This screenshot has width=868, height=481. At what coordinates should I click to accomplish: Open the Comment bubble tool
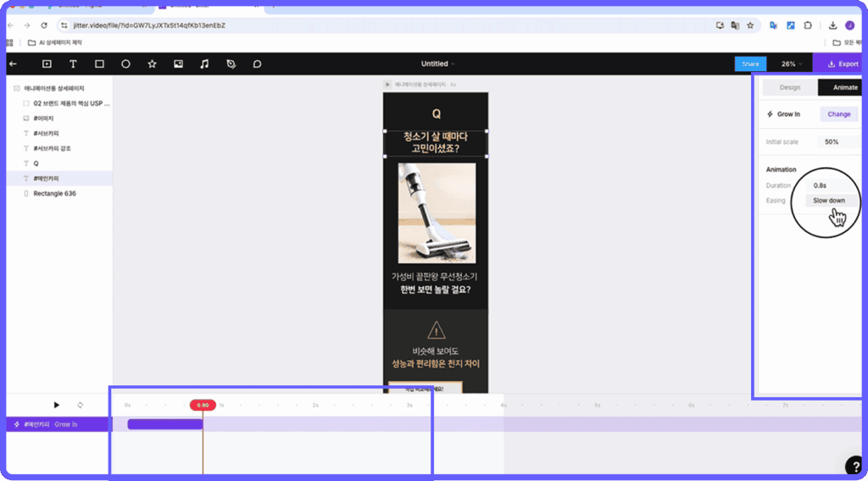[257, 64]
